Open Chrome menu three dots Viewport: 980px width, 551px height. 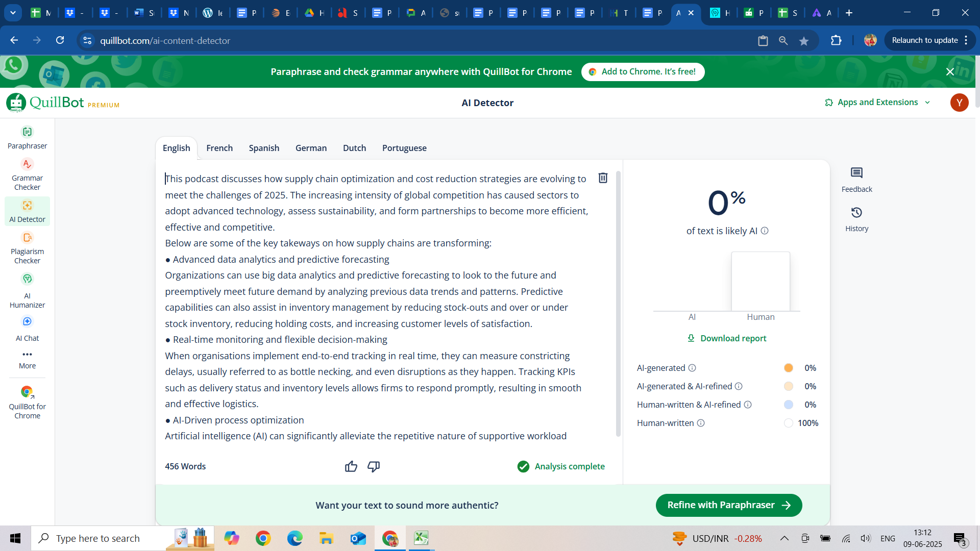[x=966, y=40]
